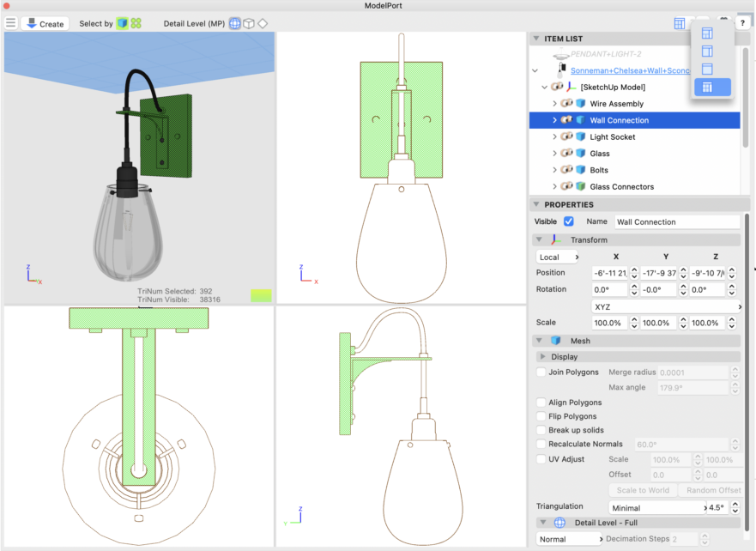Select by material using the green clover icon
The height and width of the screenshot is (551, 756).
[136, 23]
